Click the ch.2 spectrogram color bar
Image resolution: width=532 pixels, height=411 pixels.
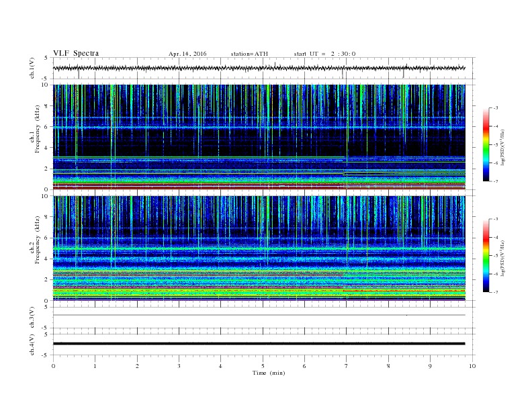pos(486,255)
